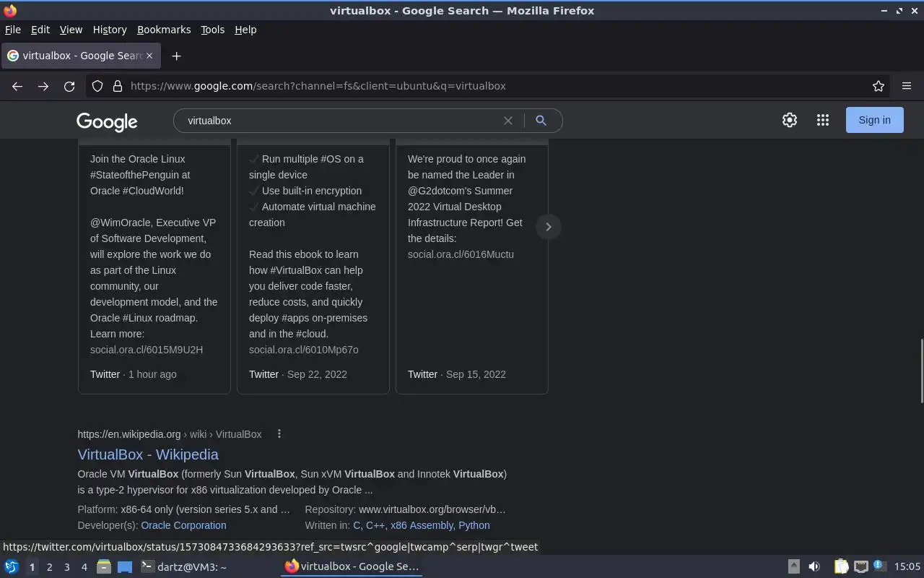
Task: Open tweet link social.ora.cl/6016Muctu
Action: [x=461, y=254]
